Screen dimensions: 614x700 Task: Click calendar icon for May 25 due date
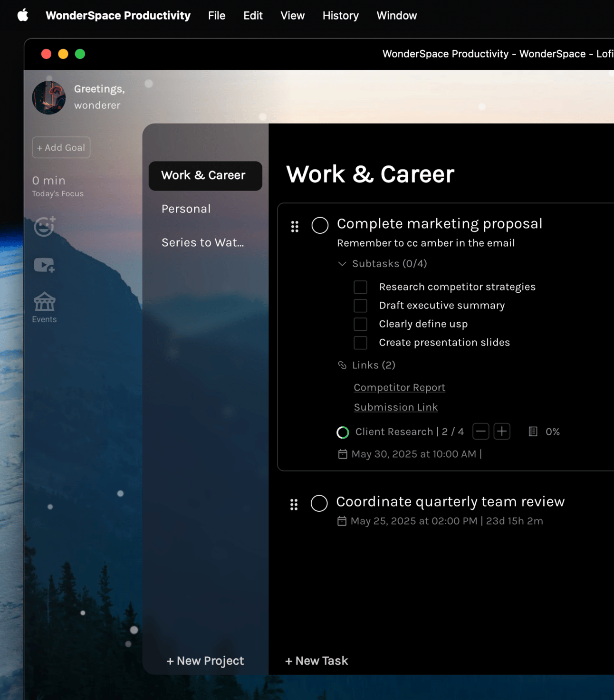(x=342, y=521)
